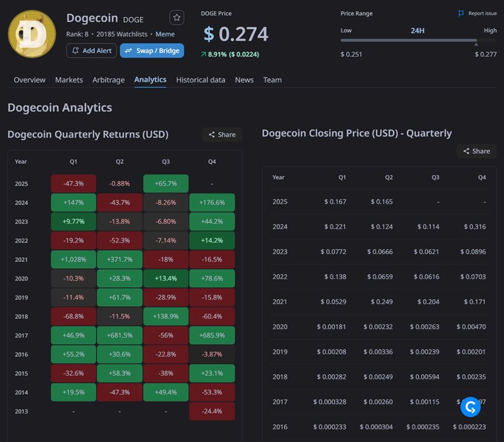
Task: Open the Arbitrage tab
Action: click(x=109, y=80)
